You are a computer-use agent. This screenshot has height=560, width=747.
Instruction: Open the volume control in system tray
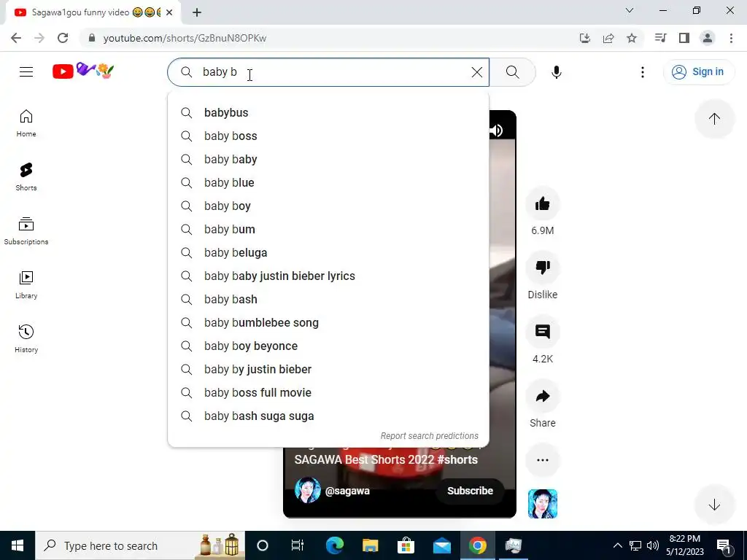point(653,545)
